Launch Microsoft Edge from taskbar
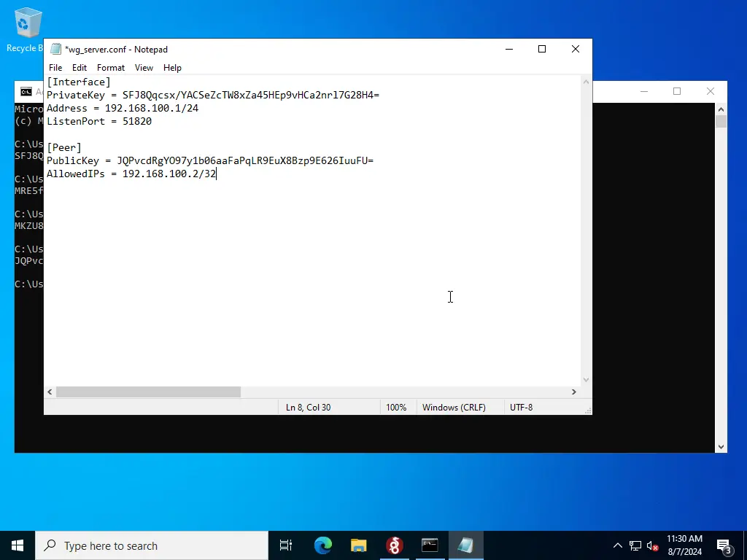The width and height of the screenshot is (747, 560). (x=323, y=545)
